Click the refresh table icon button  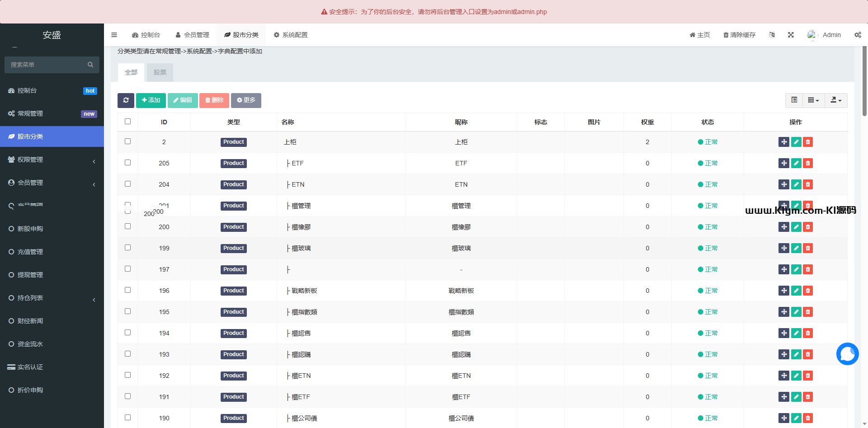[126, 100]
